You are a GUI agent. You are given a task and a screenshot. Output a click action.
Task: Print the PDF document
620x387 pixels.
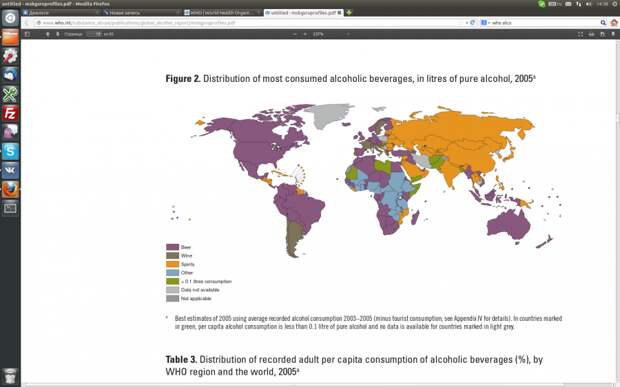592,34
